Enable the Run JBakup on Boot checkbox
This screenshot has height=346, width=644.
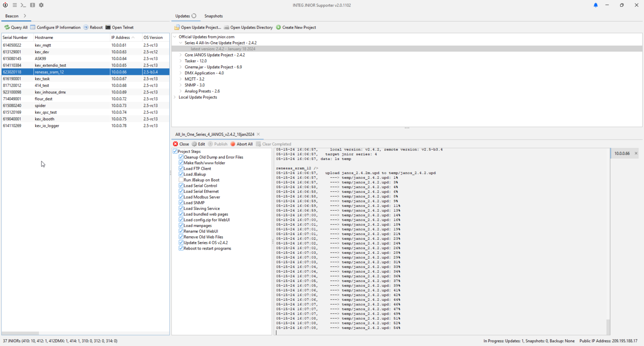pyautogui.click(x=181, y=180)
